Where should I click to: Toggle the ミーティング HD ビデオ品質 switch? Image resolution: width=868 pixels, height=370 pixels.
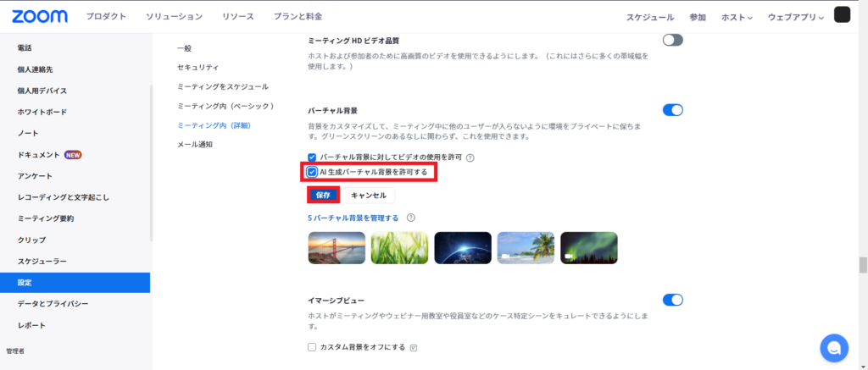672,40
